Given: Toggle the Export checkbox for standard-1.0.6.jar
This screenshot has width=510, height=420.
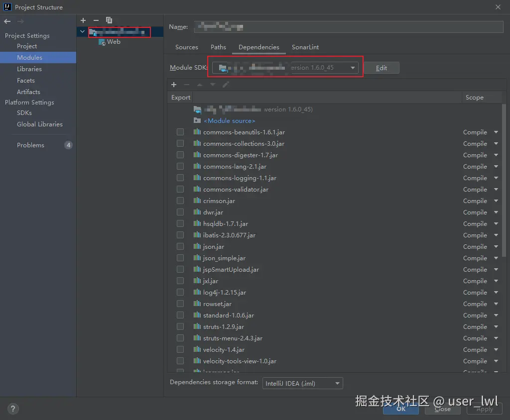Looking at the screenshot, I should coord(180,315).
